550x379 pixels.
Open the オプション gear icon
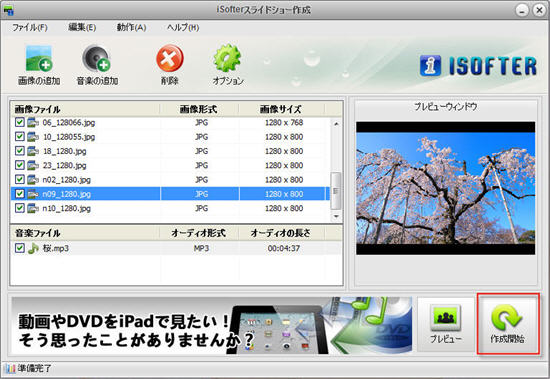(x=227, y=58)
